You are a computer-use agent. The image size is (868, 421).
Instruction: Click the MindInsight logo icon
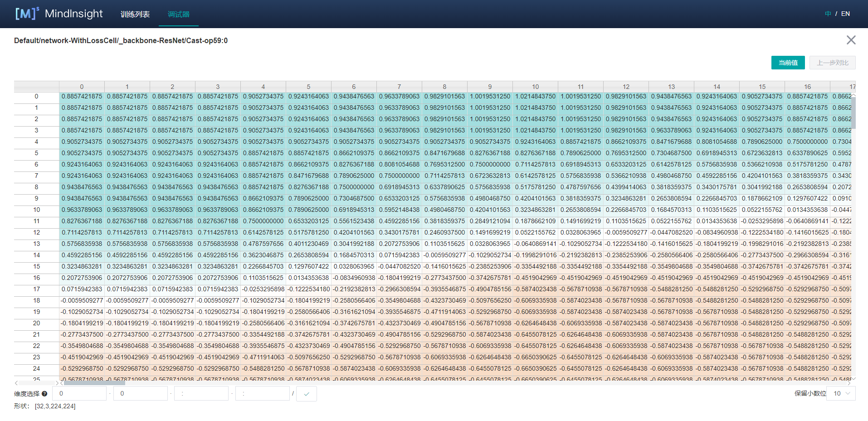coord(27,13)
